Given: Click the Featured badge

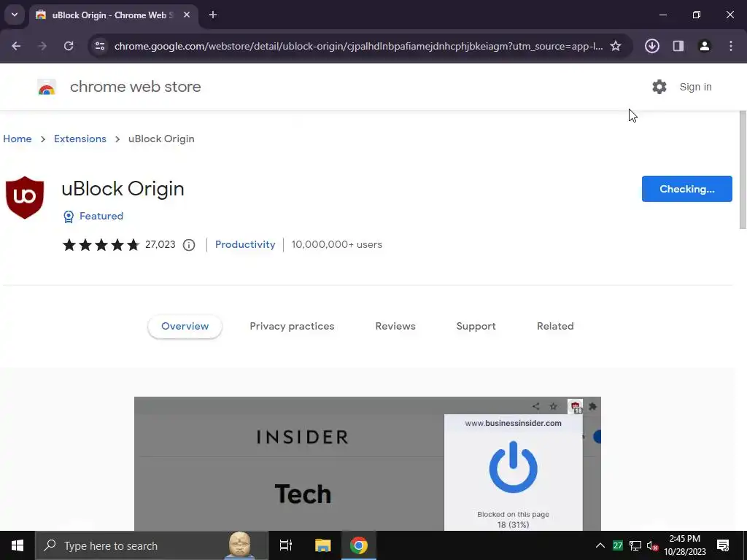Looking at the screenshot, I should [x=93, y=216].
